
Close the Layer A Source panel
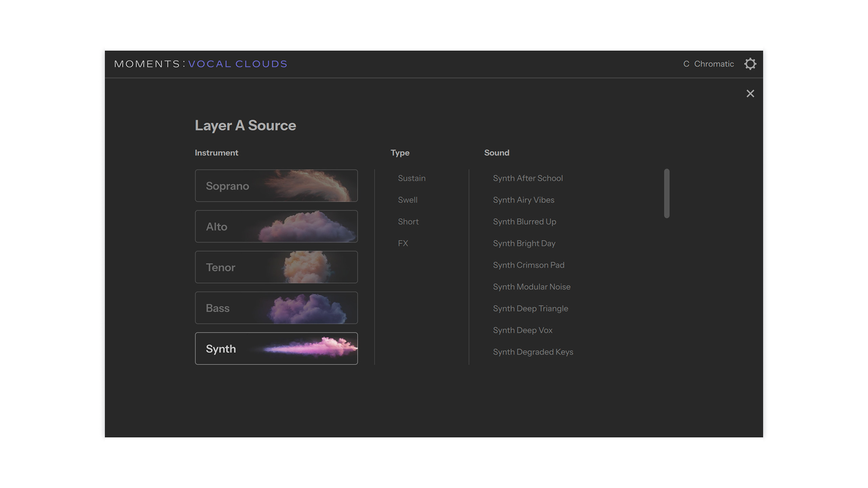[750, 94]
